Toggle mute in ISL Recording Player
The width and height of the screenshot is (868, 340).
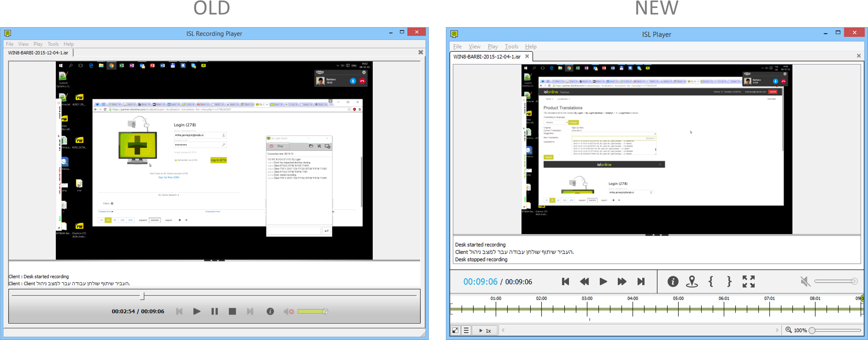click(x=288, y=311)
